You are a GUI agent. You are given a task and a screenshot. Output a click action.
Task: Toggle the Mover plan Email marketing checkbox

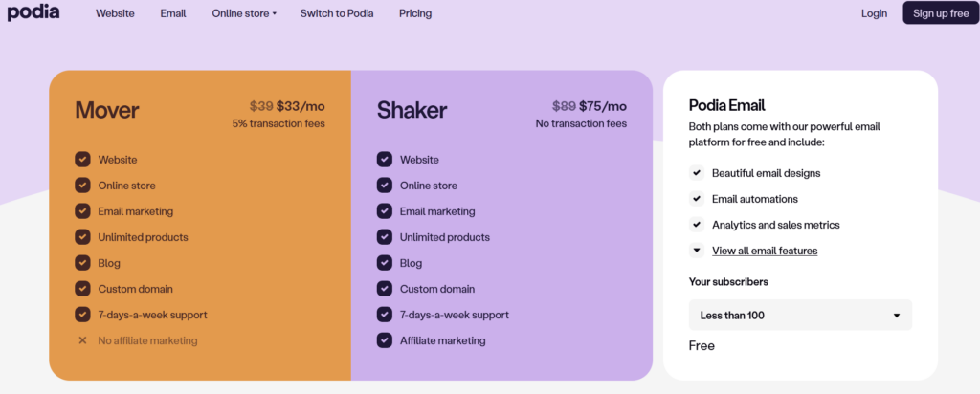pyautogui.click(x=82, y=211)
